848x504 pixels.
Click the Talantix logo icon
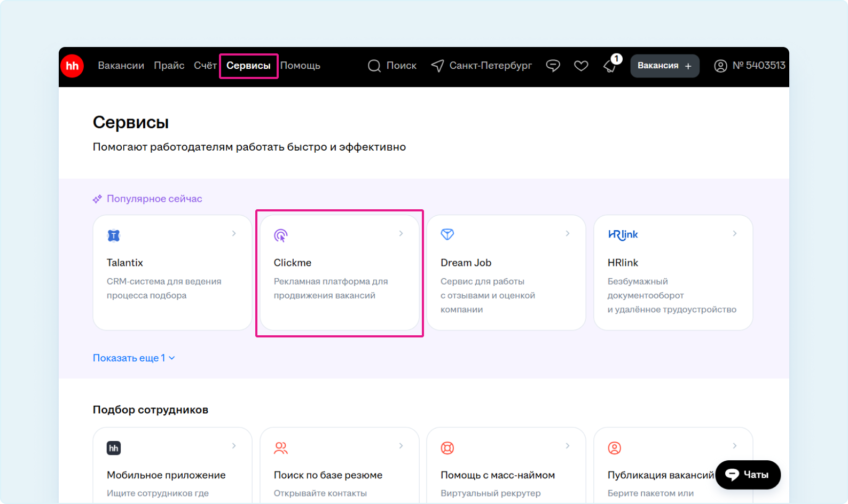[114, 235]
